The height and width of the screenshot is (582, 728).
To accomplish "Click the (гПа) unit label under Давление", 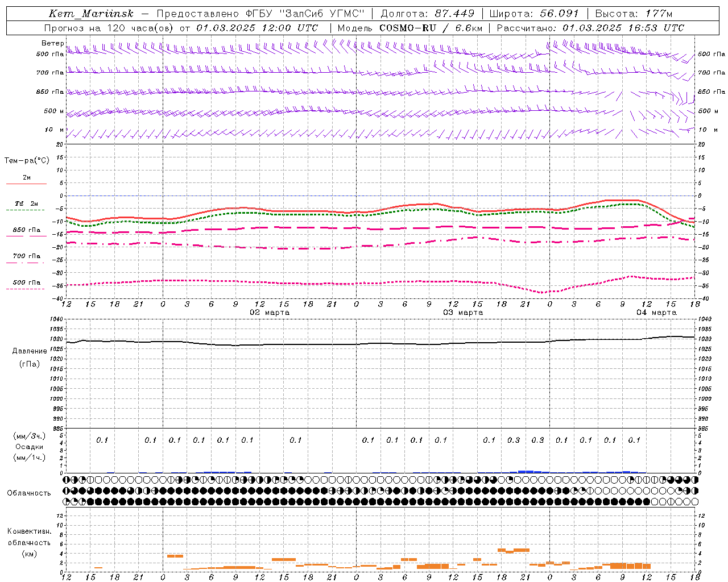I will 30,364.
